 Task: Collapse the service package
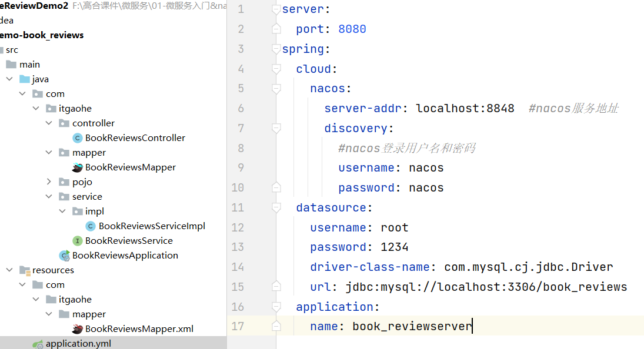click(49, 196)
